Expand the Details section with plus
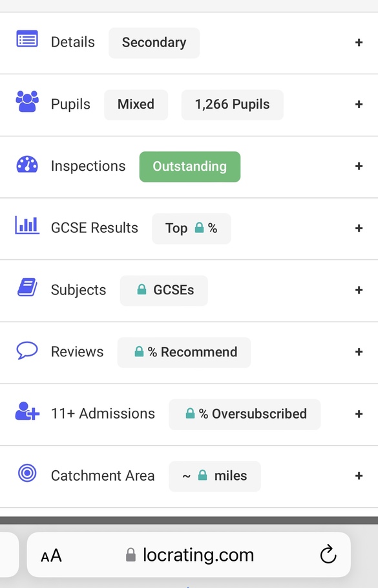 coord(359,43)
